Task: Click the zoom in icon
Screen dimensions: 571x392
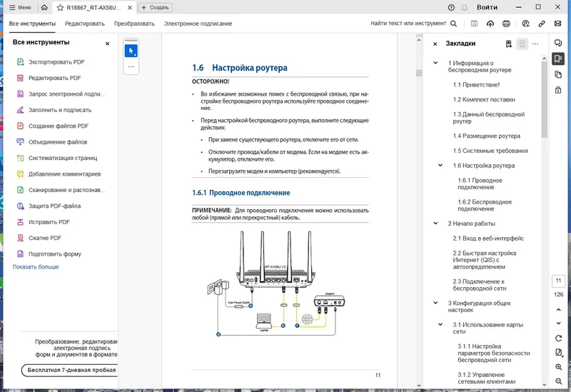Action: (558, 367)
